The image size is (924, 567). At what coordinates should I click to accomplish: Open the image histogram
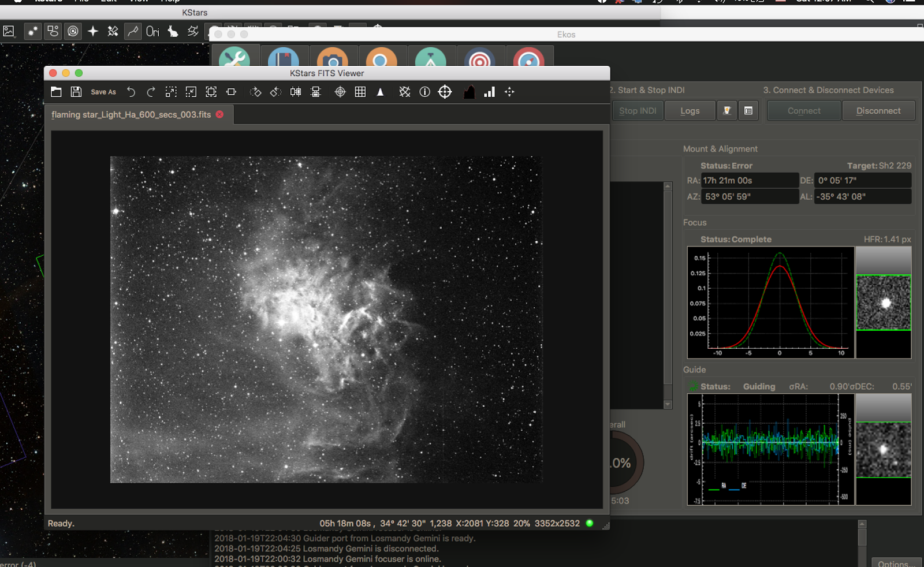(x=468, y=92)
